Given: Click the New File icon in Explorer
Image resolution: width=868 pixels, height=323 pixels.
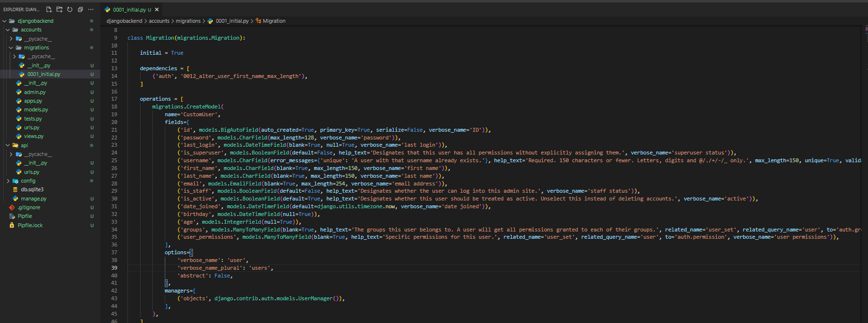Looking at the screenshot, I should (x=49, y=9).
